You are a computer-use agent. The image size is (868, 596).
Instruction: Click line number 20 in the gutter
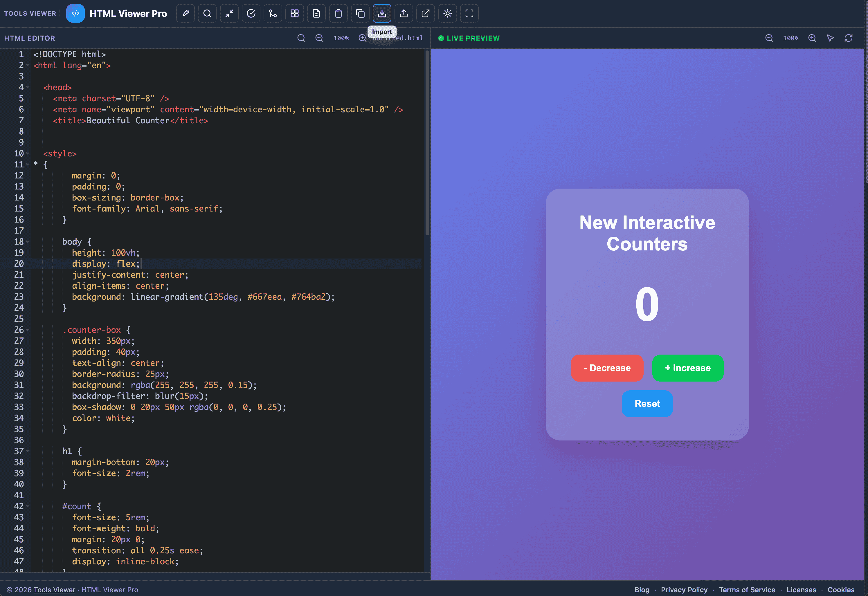coord(19,264)
